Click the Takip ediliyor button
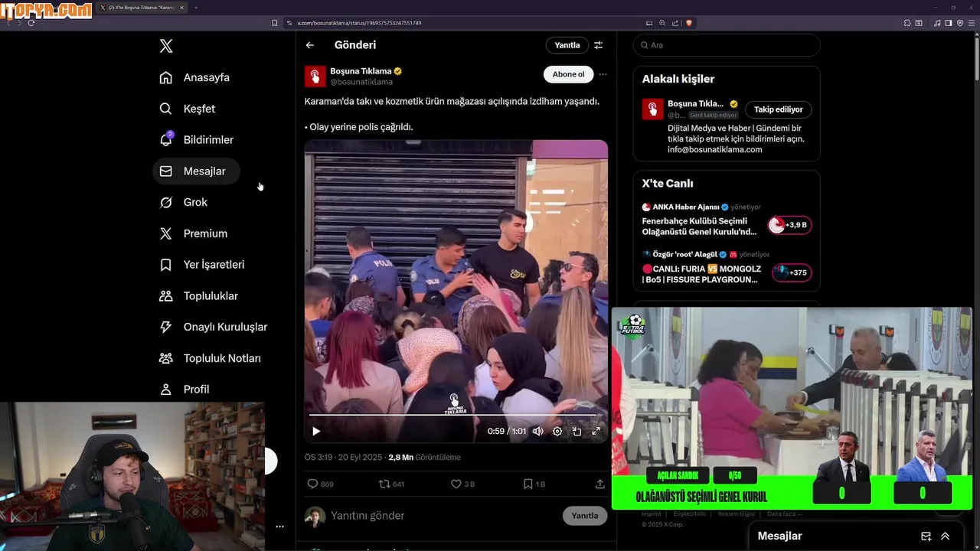The width and height of the screenshot is (980, 551). [x=779, y=109]
